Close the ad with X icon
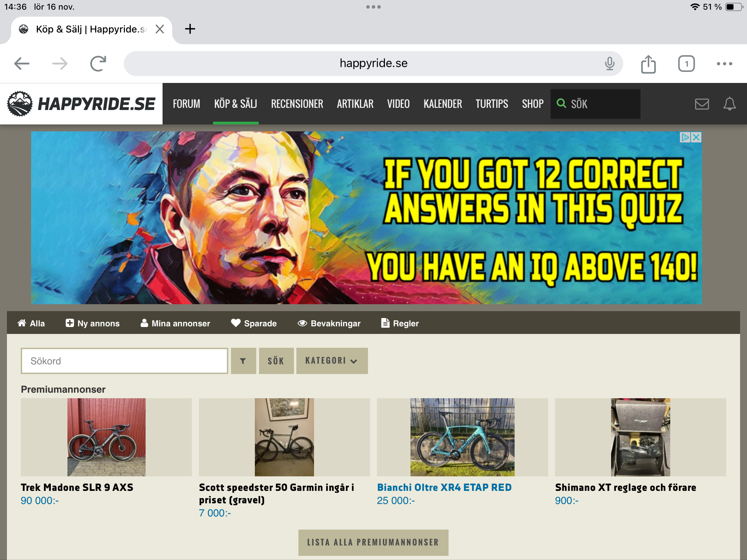747x560 pixels. (x=697, y=137)
